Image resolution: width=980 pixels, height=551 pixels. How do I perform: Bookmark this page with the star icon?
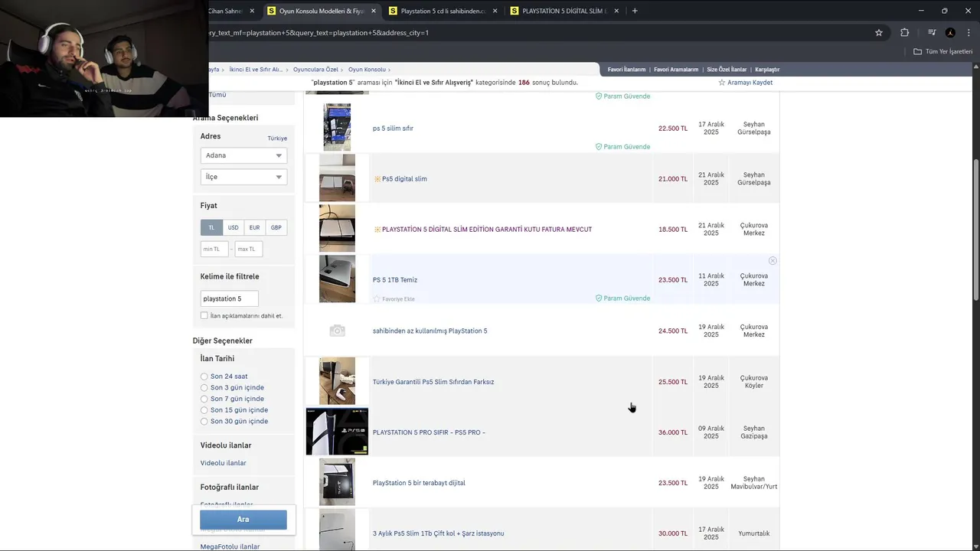click(x=879, y=33)
